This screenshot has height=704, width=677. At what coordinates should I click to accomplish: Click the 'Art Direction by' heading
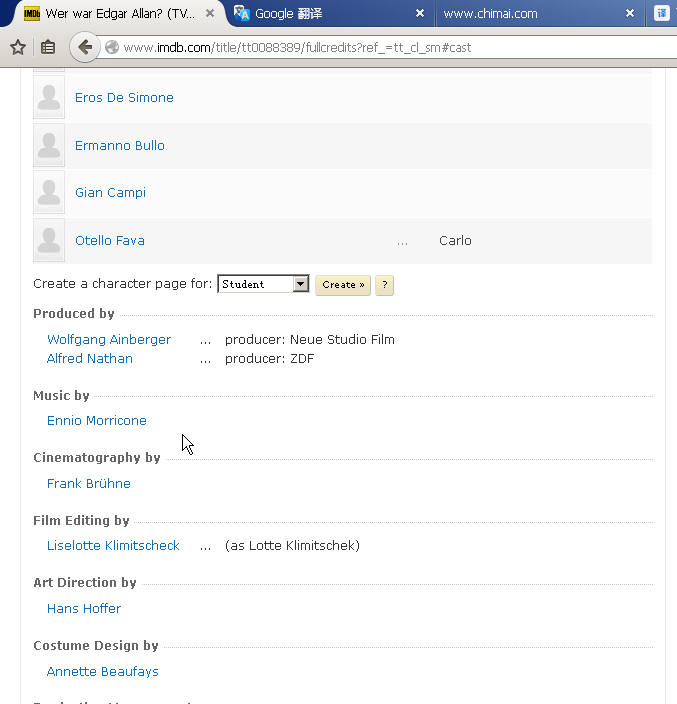click(85, 582)
